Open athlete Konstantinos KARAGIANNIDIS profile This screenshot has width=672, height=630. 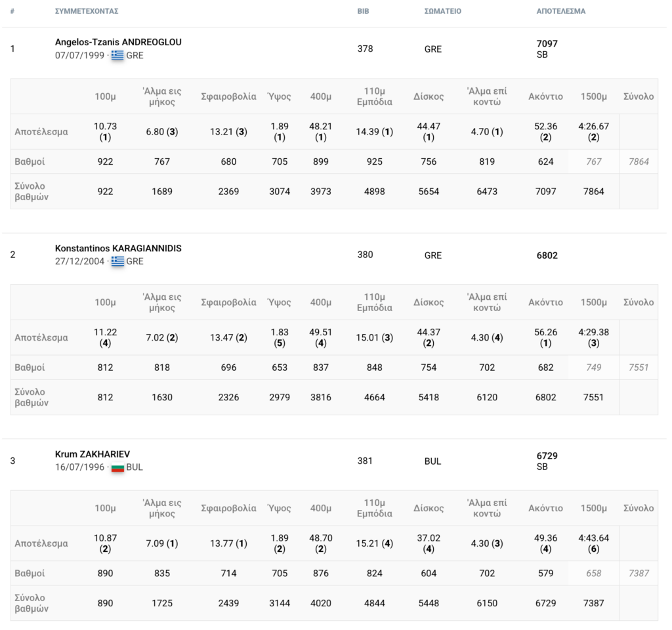click(x=118, y=248)
